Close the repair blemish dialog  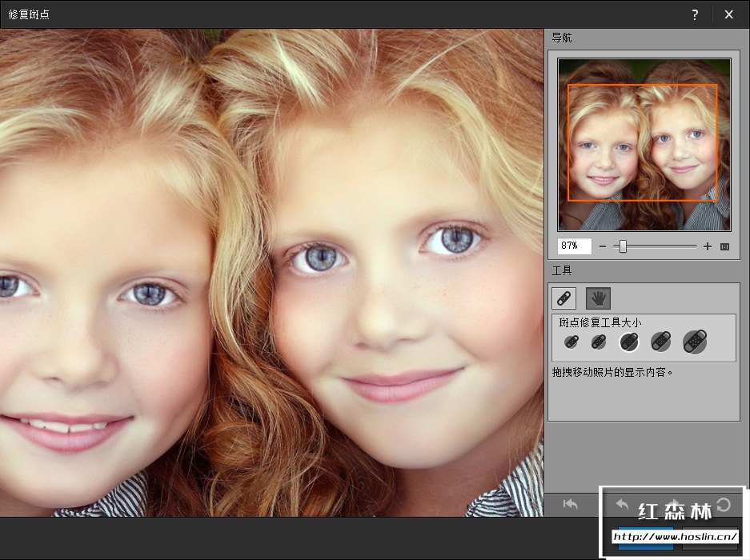(x=728, y=15)
